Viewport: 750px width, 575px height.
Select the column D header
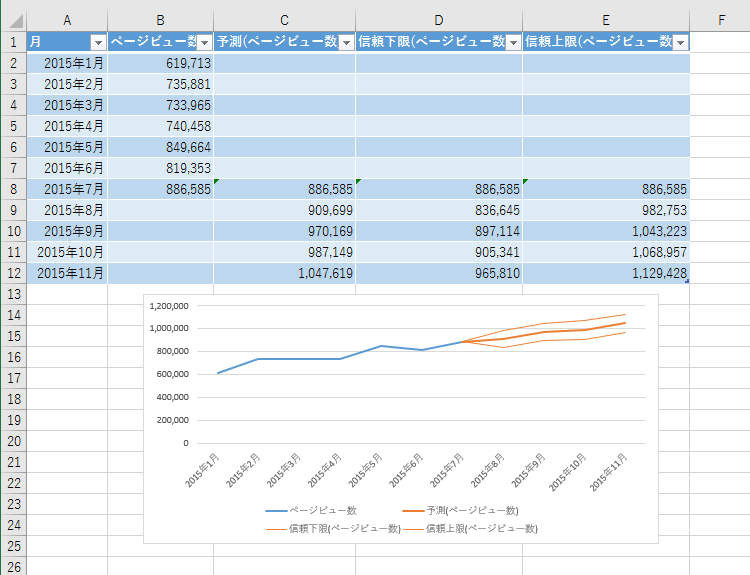coord(438,20)
